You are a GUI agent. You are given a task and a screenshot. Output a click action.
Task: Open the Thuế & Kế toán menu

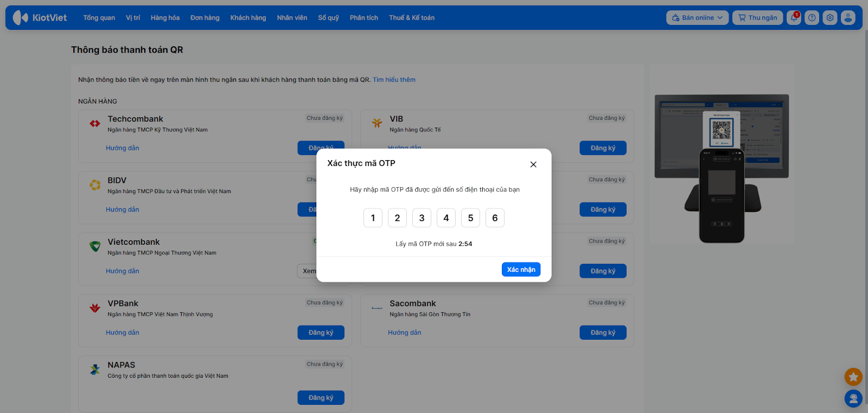coord(412,18)
